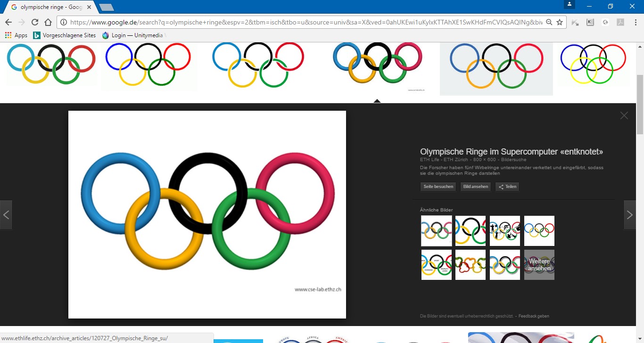Open similar image with wavy knotted rings
The height and width of the screenshot is (343, 644).
[x=471, y=265]
